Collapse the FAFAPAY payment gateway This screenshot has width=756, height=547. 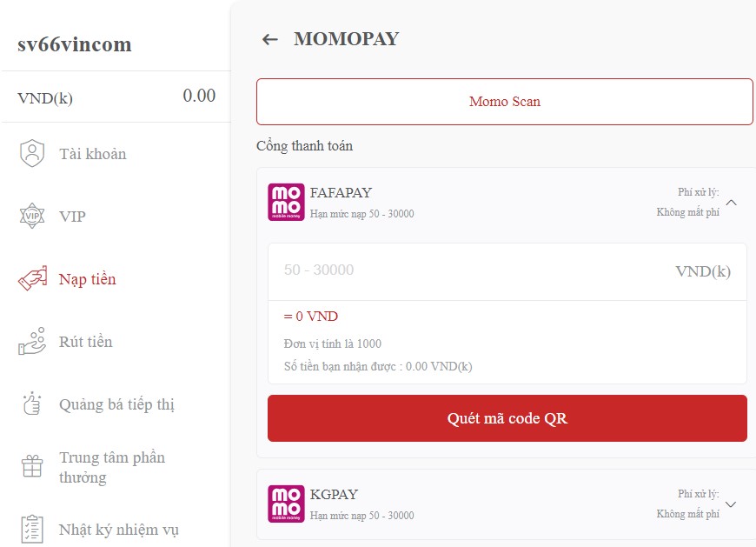click(731, 203)
